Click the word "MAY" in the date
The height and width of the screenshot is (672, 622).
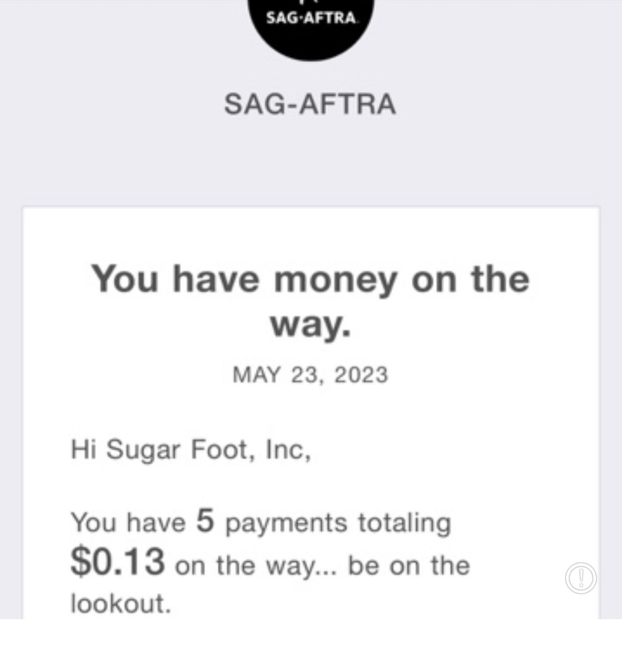[x=257, y=375]
